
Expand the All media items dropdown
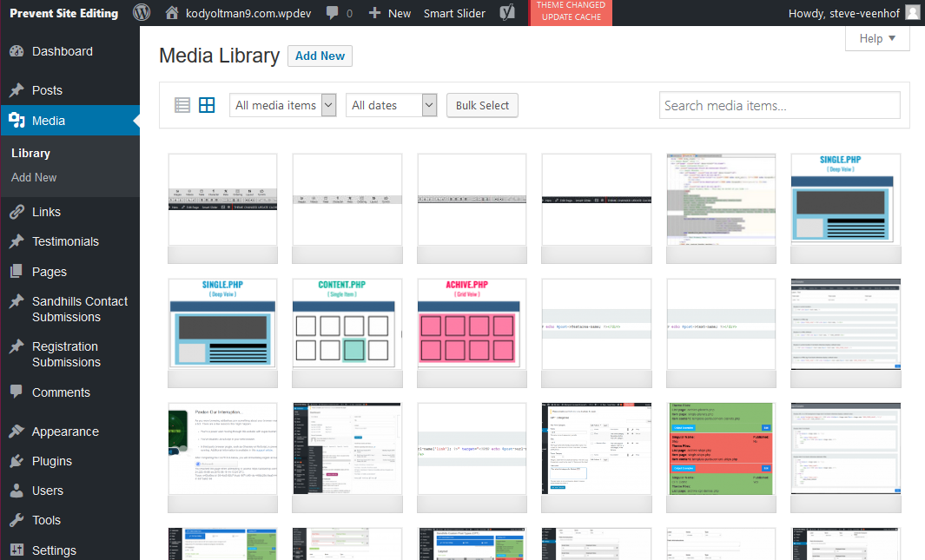282,106
